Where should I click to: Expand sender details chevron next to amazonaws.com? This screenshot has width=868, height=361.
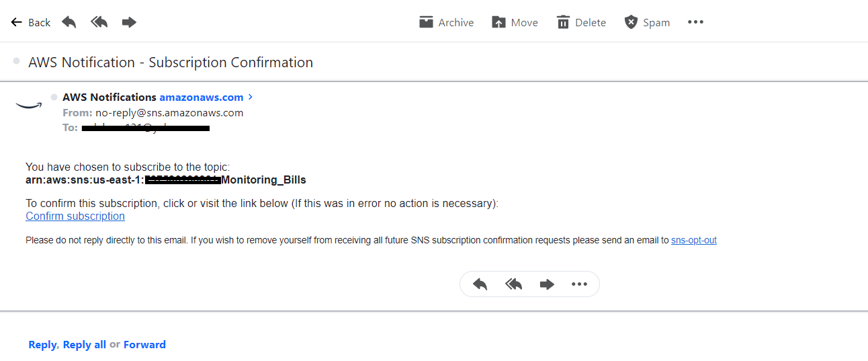click(x=251, y=97)
